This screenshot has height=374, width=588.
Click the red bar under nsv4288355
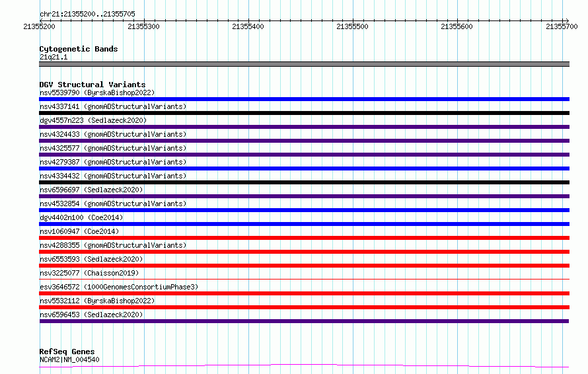point(304,252)
